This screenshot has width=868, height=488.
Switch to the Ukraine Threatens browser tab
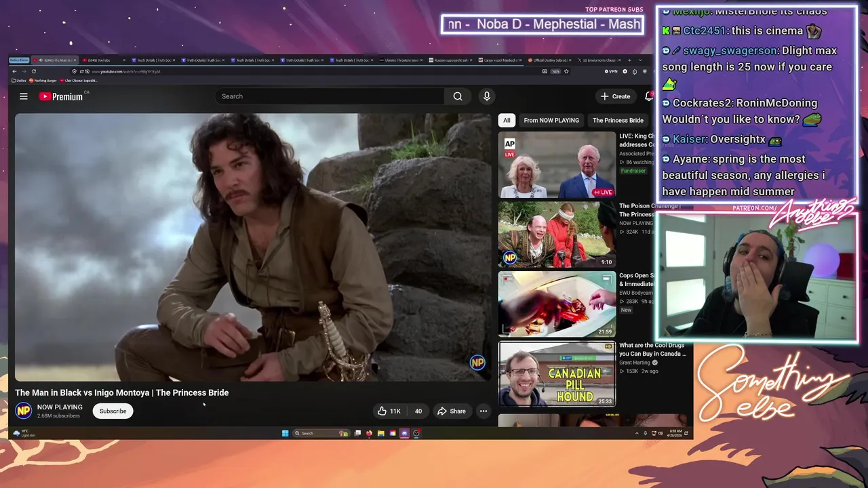point(402,60)
